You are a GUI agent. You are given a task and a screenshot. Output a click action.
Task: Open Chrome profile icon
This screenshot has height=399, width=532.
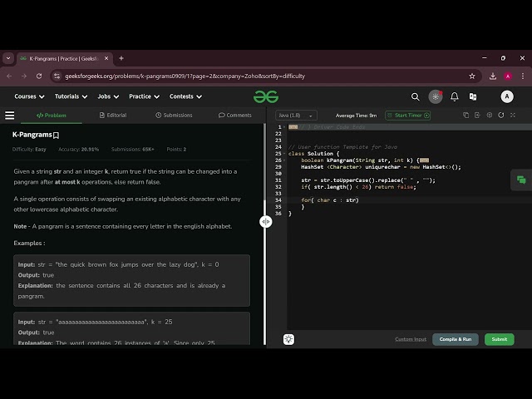point(508,76)
